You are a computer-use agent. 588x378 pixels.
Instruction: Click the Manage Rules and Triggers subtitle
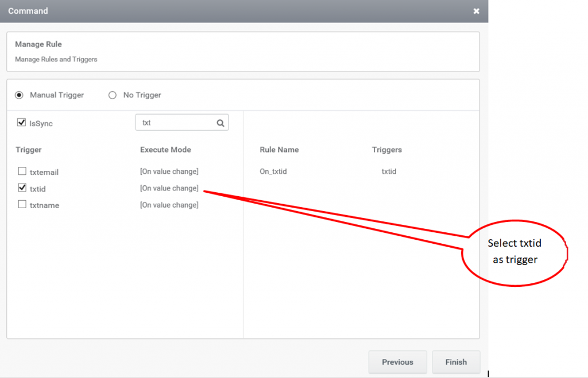click(56, 59)
